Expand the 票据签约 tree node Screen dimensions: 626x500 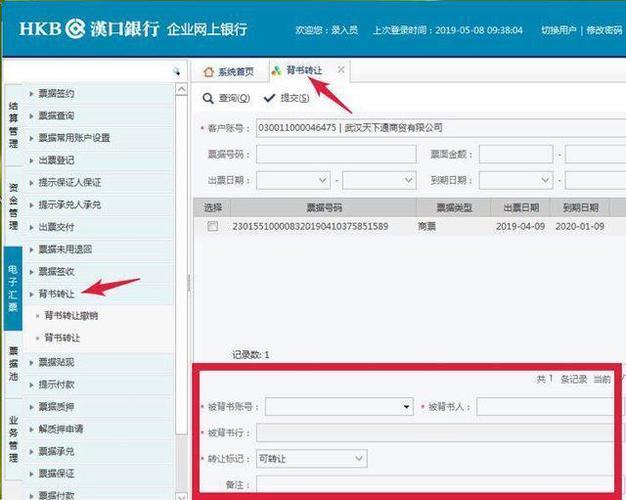coord(32,94)
